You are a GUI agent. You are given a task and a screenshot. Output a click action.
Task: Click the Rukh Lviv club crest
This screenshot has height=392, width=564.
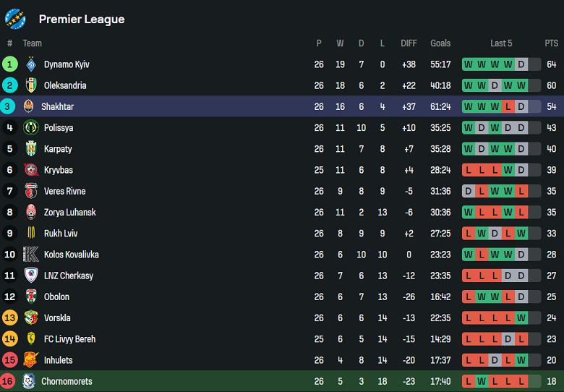click(31, 234)
